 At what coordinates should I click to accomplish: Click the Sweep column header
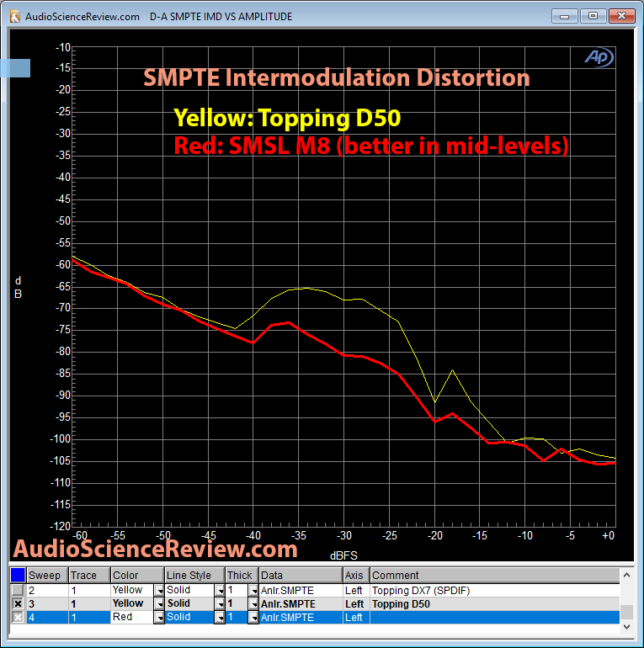coord(47,576)
